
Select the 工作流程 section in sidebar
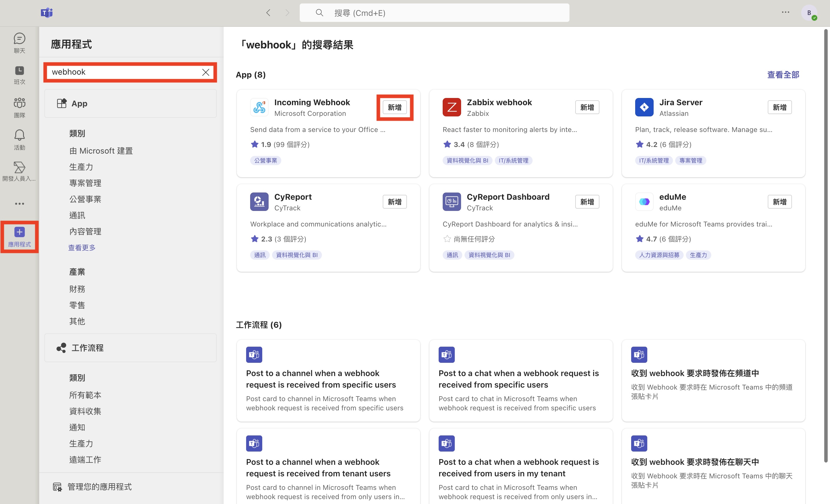(x=130, y=348)
